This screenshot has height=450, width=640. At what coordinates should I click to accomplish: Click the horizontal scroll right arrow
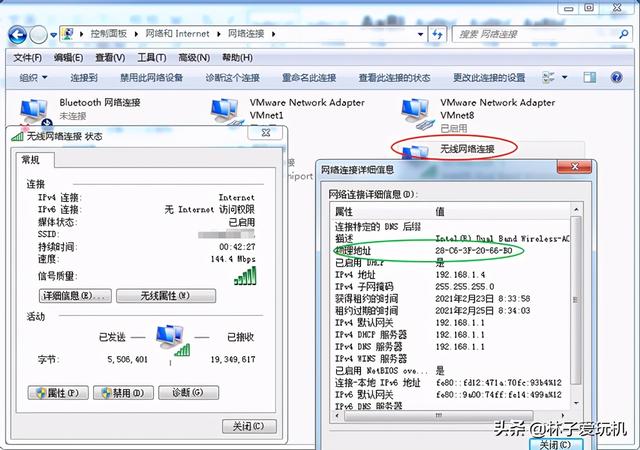[563, 416]
